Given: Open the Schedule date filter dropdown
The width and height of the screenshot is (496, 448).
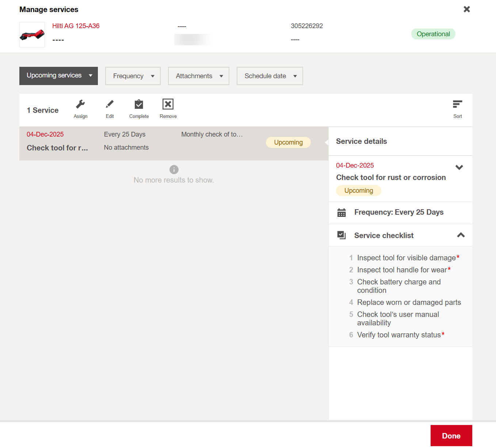Looking at the screenshot, I should click(270, 76).
